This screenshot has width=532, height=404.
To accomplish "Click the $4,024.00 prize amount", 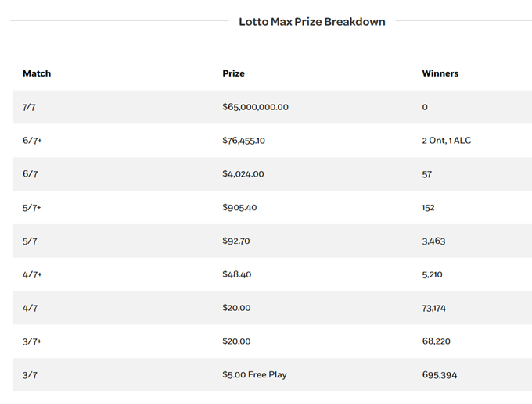I will pyautogui.click(x=243, y=174).
